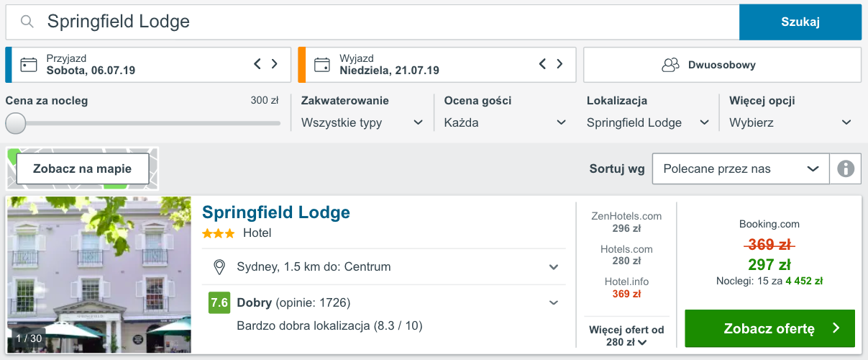Click the location pin icon for Sydney

[x=220, y=267]
